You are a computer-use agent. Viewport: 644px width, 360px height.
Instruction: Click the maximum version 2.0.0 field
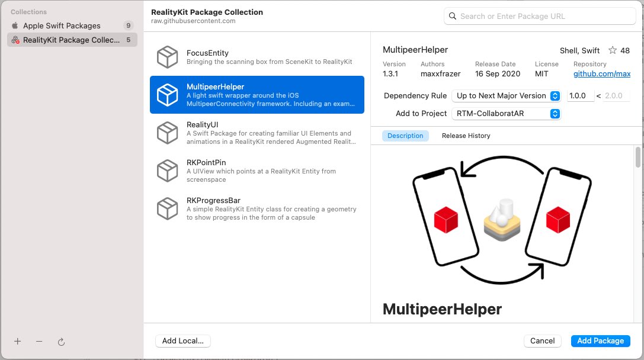(616, 96)
